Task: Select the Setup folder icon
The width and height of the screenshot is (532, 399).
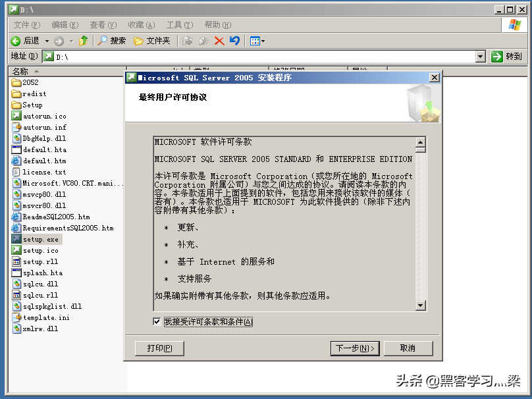Action: coord(16,105)
